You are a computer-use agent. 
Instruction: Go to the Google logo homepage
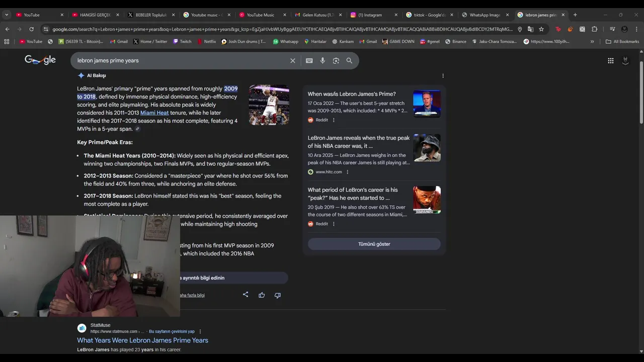click(40, 60)
